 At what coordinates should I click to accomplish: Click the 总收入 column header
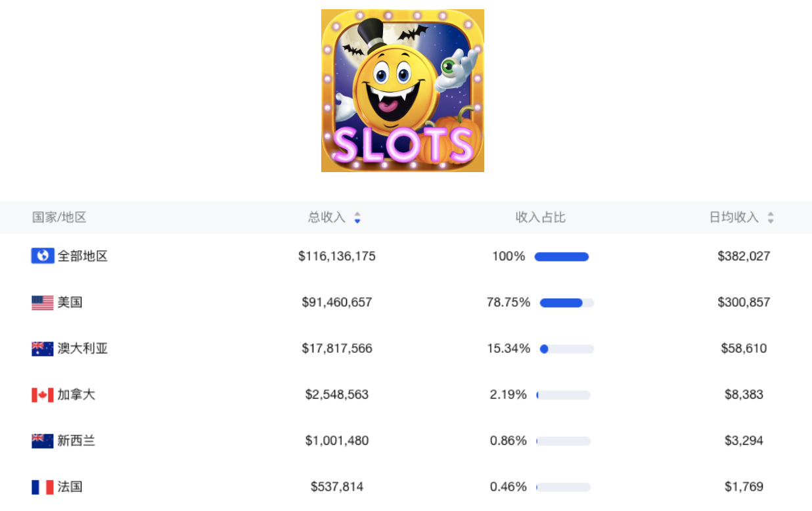click(327, 217)
